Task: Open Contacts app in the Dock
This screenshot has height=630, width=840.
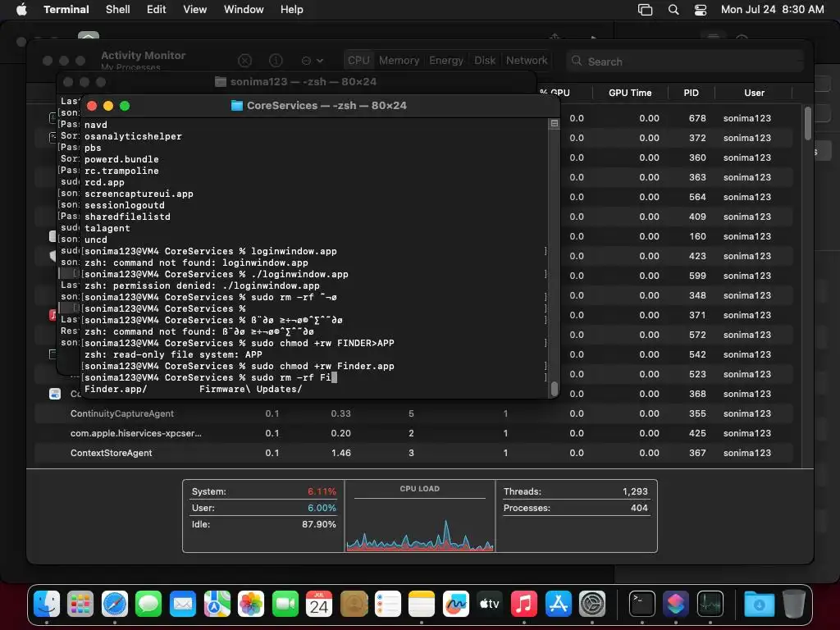Action: point(354,605)
